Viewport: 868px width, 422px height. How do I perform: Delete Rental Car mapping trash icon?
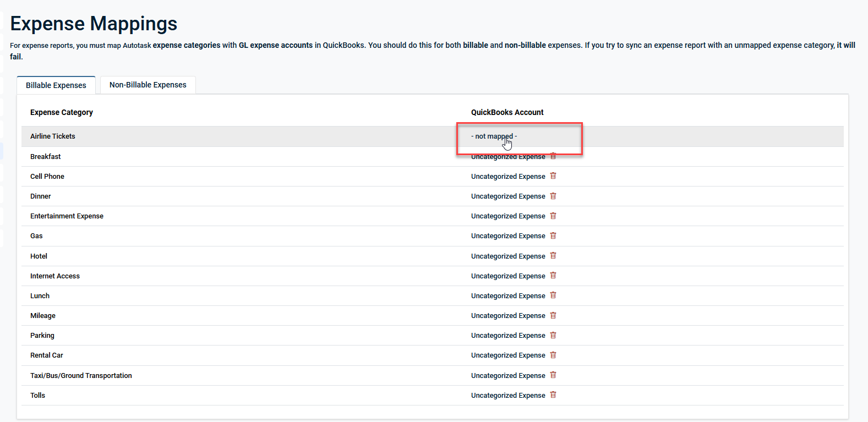pos(553,355)
